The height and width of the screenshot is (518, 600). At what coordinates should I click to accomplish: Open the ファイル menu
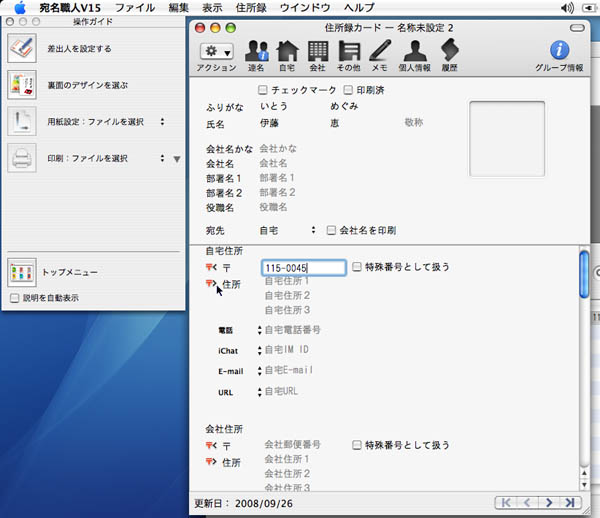(x=134, y=7)
